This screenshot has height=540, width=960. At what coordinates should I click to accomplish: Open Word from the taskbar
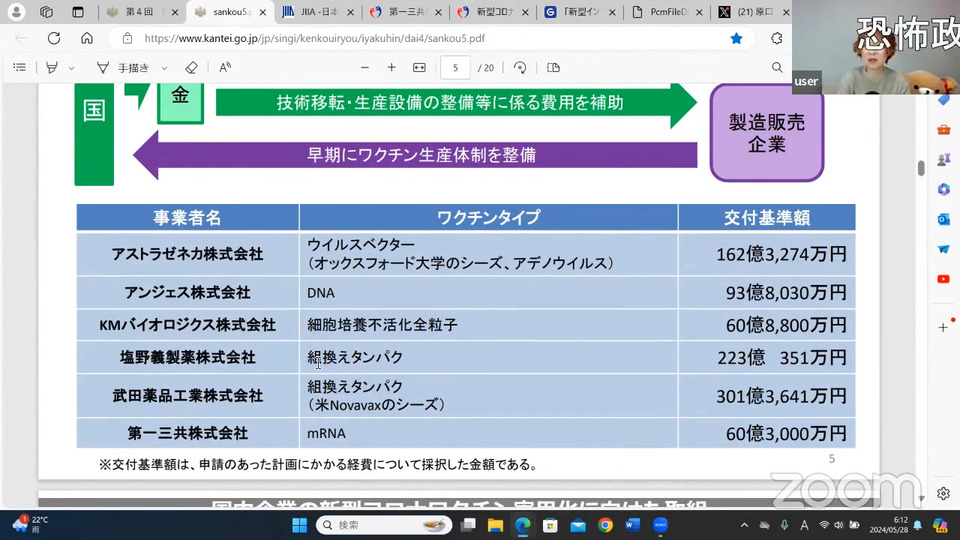[x=632, y=525]
